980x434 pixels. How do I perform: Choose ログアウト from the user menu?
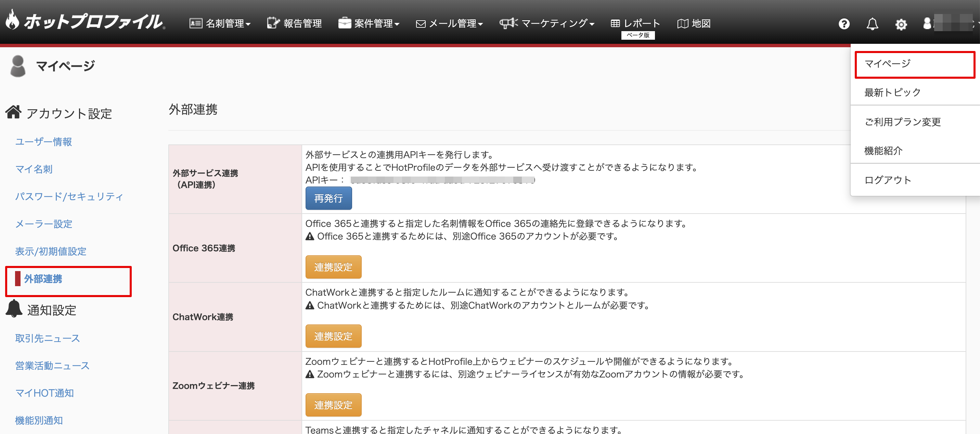pyautogui.click(x=888, y=180)
